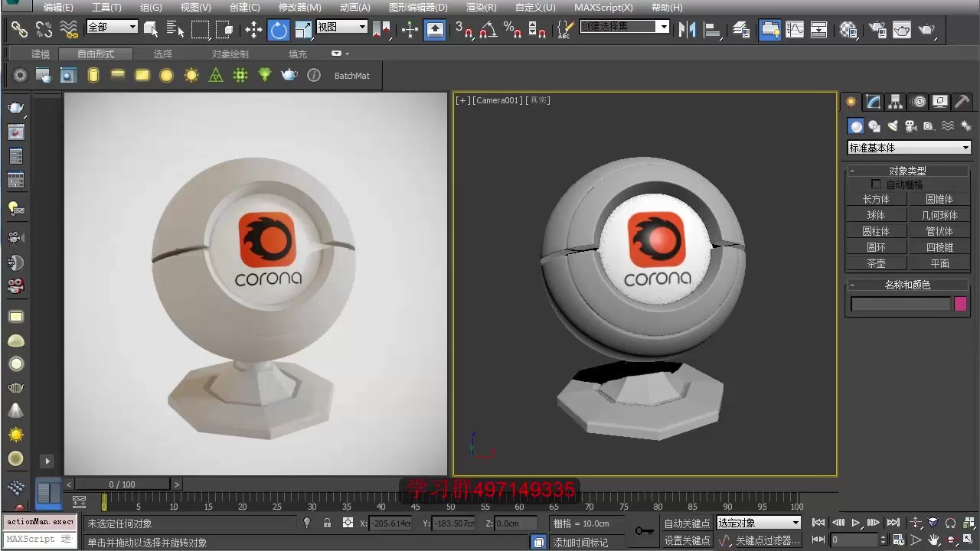Toggle the selection lock padlock icon
The width and height of the screenshot is (980, 551).
pyautogui.click(x=327, y=523)
